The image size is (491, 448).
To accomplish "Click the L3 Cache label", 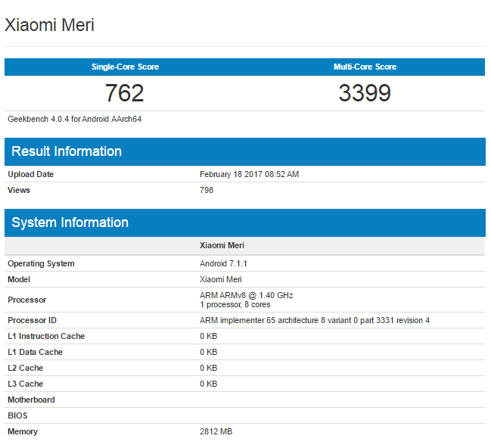I will point(25,384).
